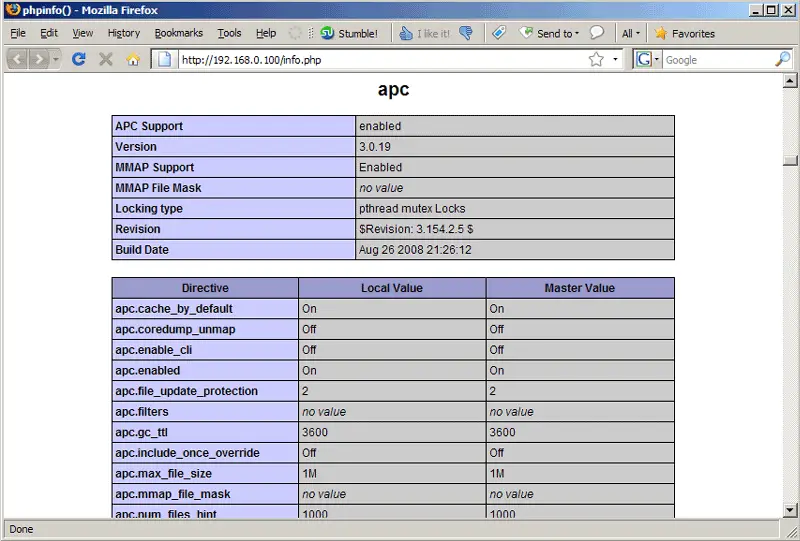Click the build date 'Aug 26 2008 21:26:12'
The height and width of the screenshot is (541, 800).
pyautogui.click(x=415, y=250)
